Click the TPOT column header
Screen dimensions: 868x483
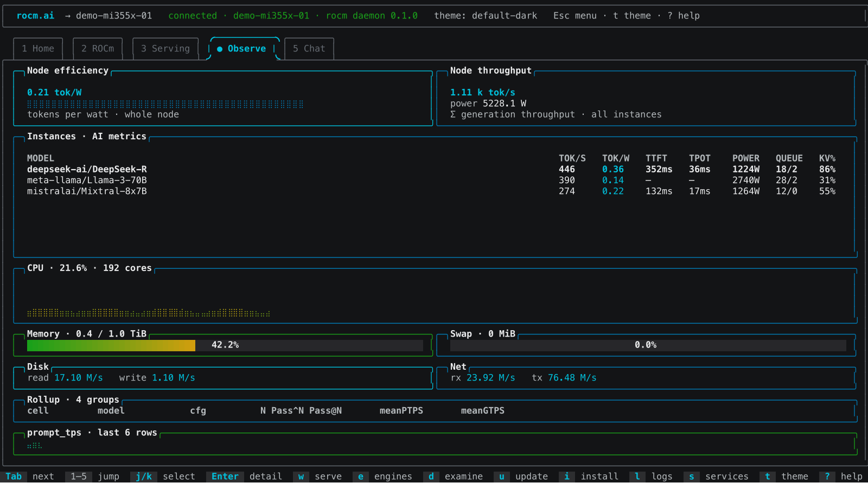tap(700, 158)
